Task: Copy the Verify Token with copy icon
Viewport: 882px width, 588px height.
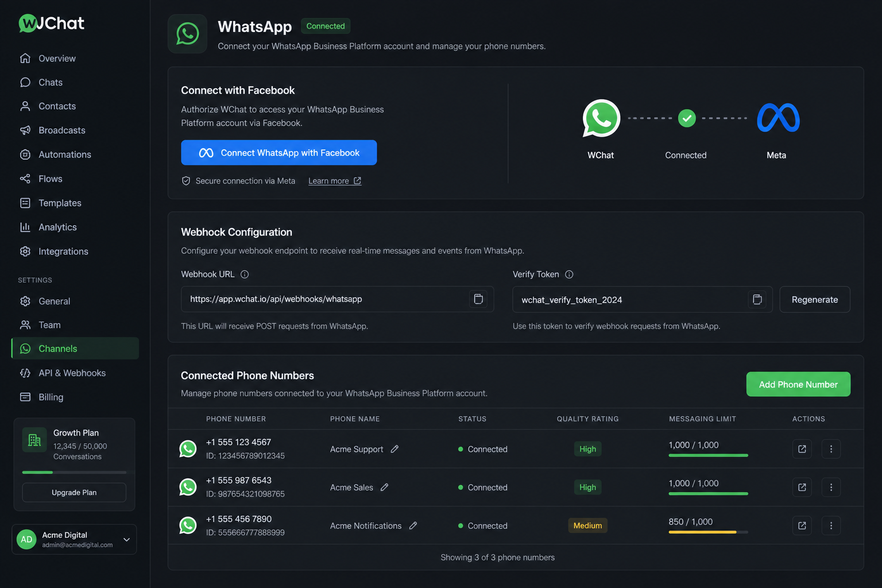Action: point(757,299)
